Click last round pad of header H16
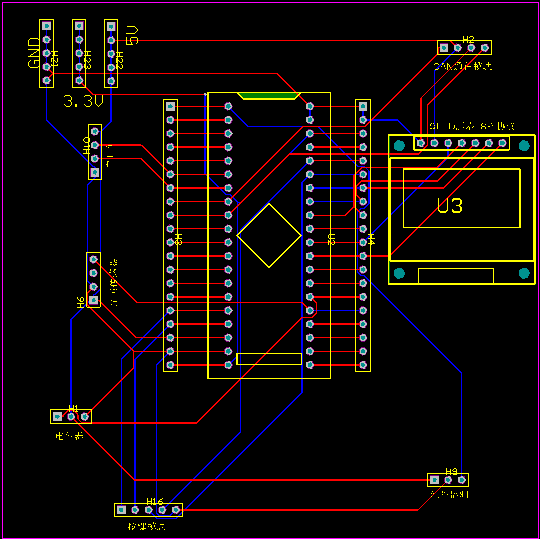This screenshot has width=540, height=539. click(176, 509)
